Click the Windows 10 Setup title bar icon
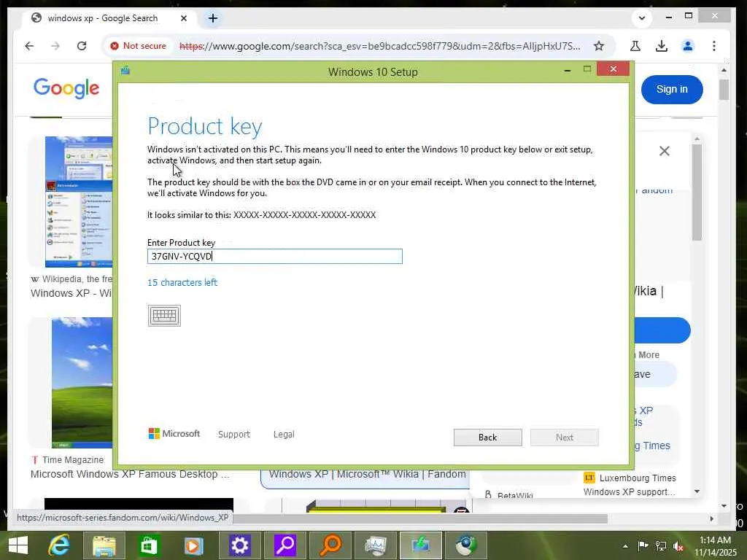The image size is (747, 560). pos(125,71)
